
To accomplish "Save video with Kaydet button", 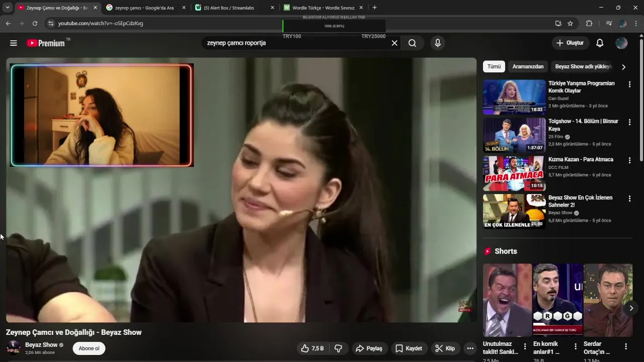I will point(409,348).
